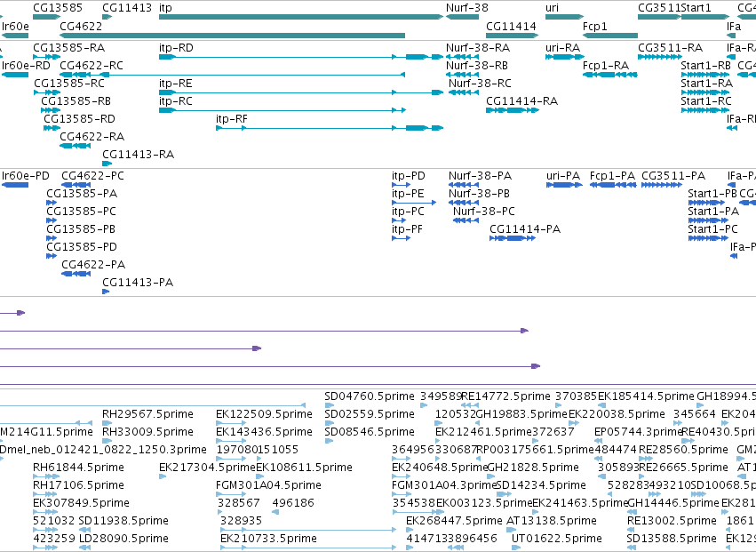Select the CG11413 gene label
The image size is (756, 552).
click(x=127, y=8)
